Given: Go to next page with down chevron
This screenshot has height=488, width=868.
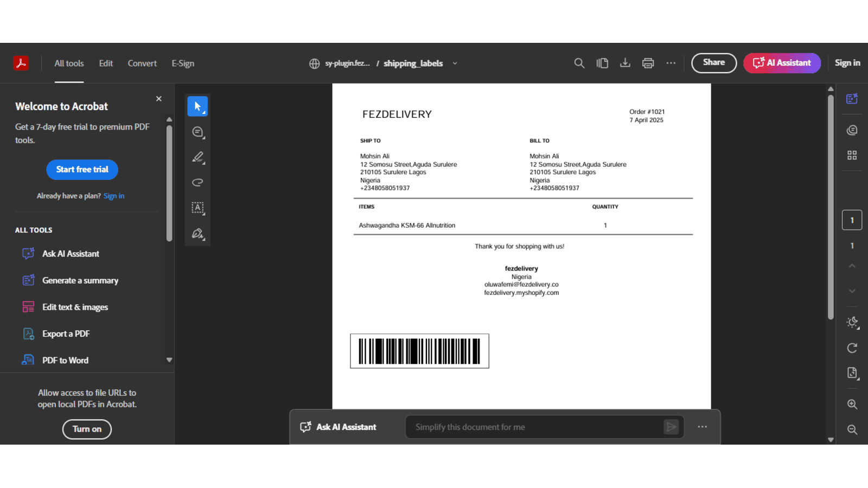Looking at the screenshot, I should [852, 291].
